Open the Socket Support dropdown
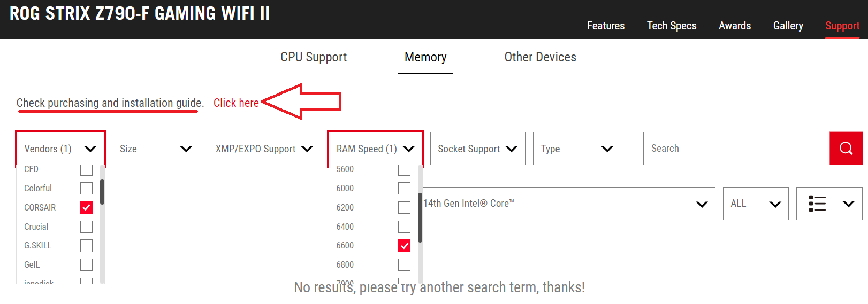The width and height of the screenshot is (868, 304). click(x=477, y=149)
